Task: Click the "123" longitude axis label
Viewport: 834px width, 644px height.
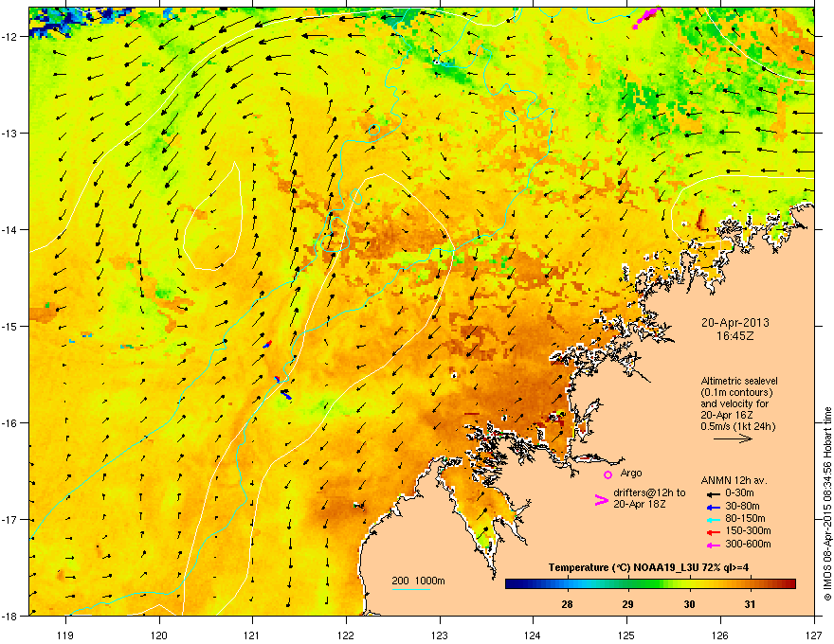Action: 440,635
